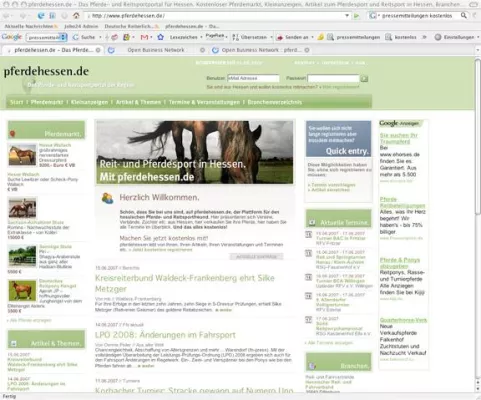Viewport: 481px width, 400px height.
Task: Click the icon in the Branchen header
Action: coord(312,366)
